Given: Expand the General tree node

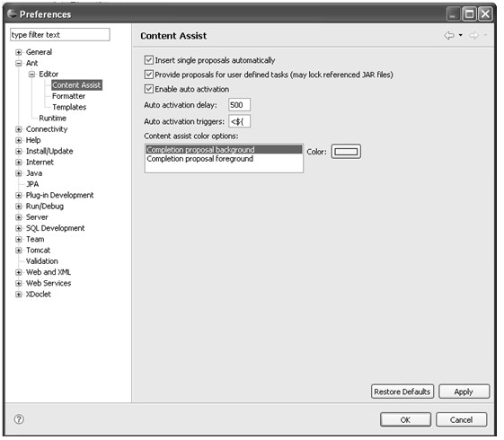Looking at the screenshot, I should coord(19,52).
